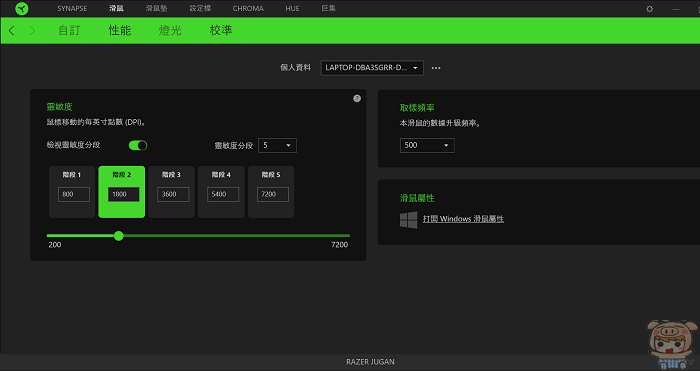
Task: Switch to the CHROMA tab
Action: click(x=248, y=8)
